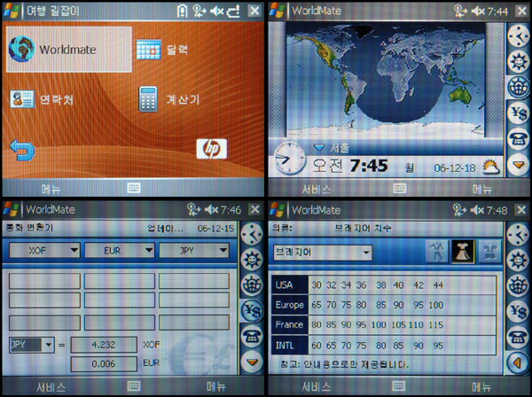Viewport: 532px width, 397px height.
Task: Click the update (업데이…) label in currency converter
Action: point(165,229)
